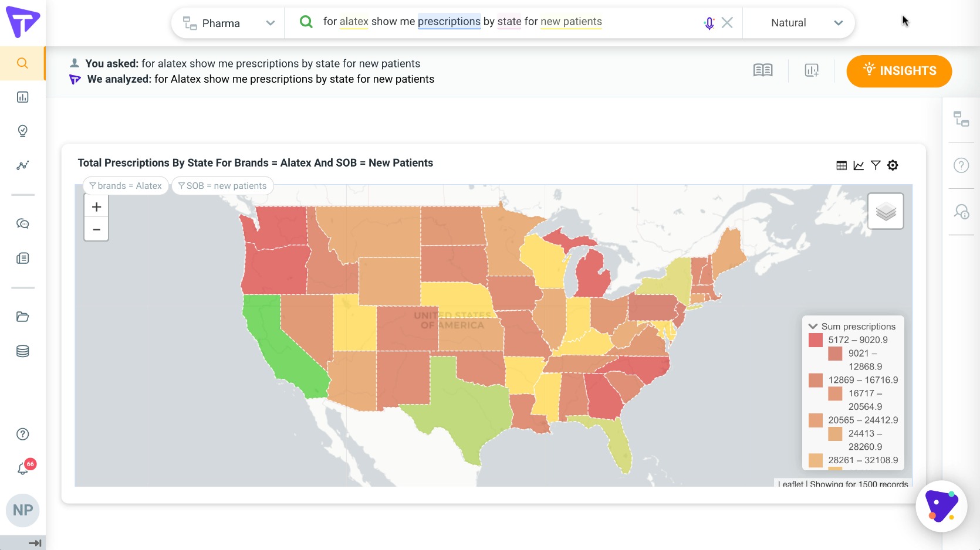Image resolution: width=980 pixels, height=550 pixels.
Task: Click the INSIGHTS button
Action: [x=899, y=71]
